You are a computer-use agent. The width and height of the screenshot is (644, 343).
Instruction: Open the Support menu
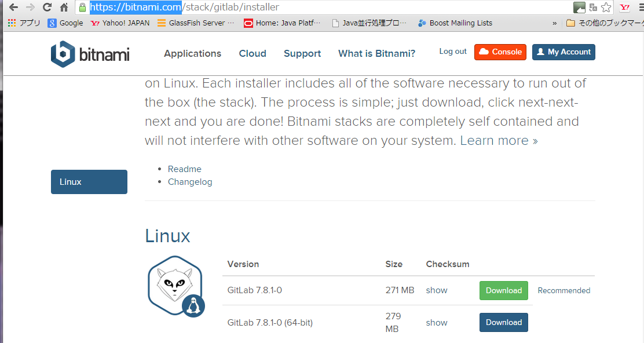tap(302, 53)
